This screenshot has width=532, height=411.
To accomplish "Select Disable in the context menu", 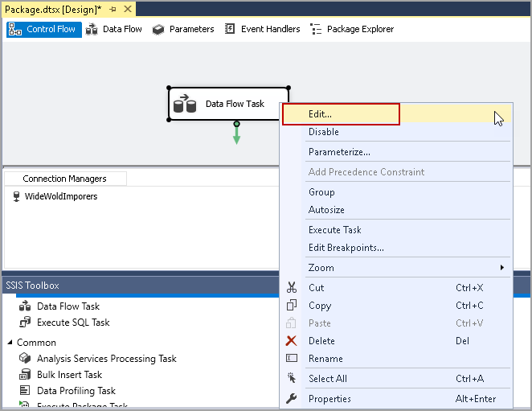I will pyautogui.click(x=324, y=132).
